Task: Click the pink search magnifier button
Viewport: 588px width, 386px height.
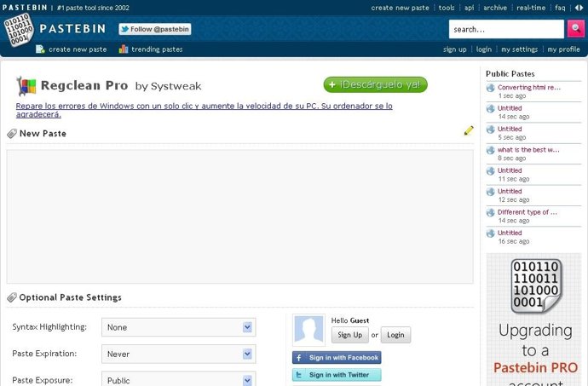Action: coord(575,29)
